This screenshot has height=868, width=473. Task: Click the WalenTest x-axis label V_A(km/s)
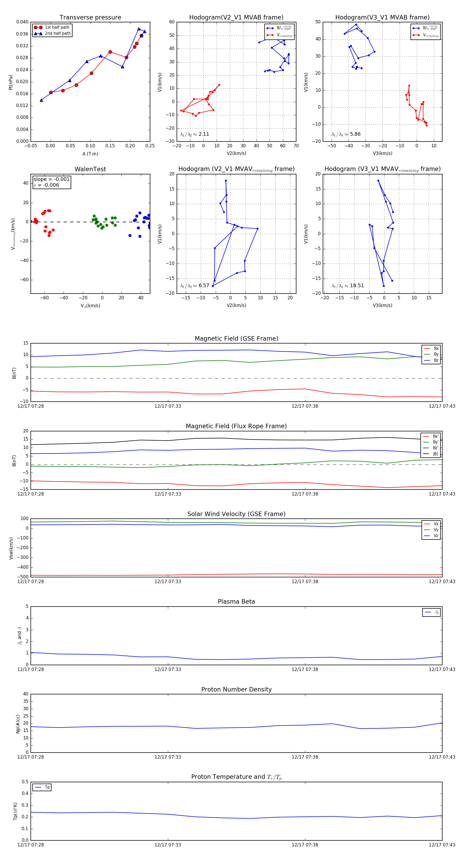[x=90, y=306]
